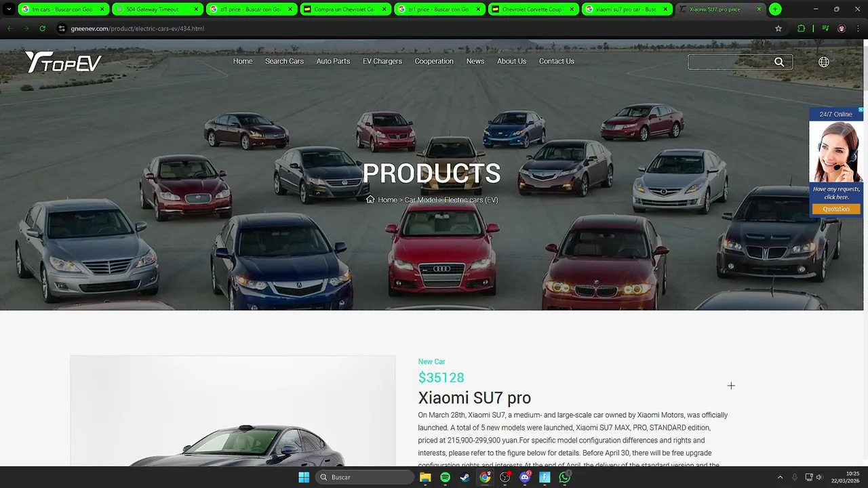The height and width of the screenshot is (488, 868).
Task: Click the magnifier search icon on site
Action: [x=779, y=62]
